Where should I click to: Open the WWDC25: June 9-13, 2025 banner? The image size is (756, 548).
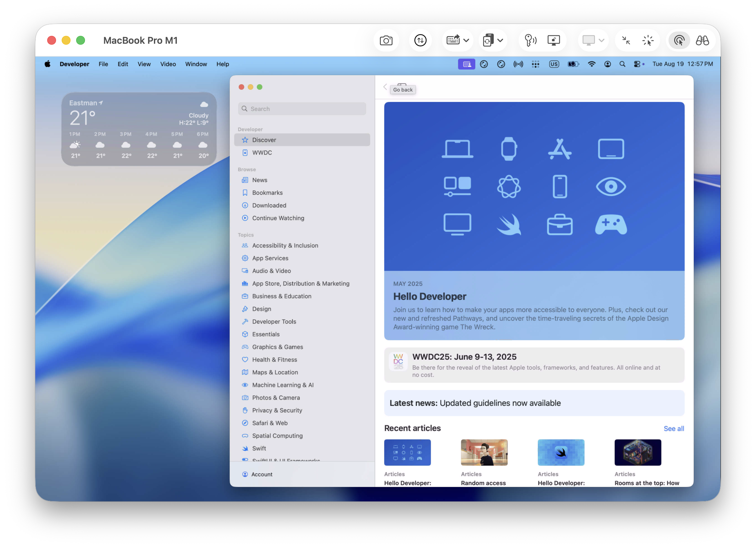[x=534, y=365]
